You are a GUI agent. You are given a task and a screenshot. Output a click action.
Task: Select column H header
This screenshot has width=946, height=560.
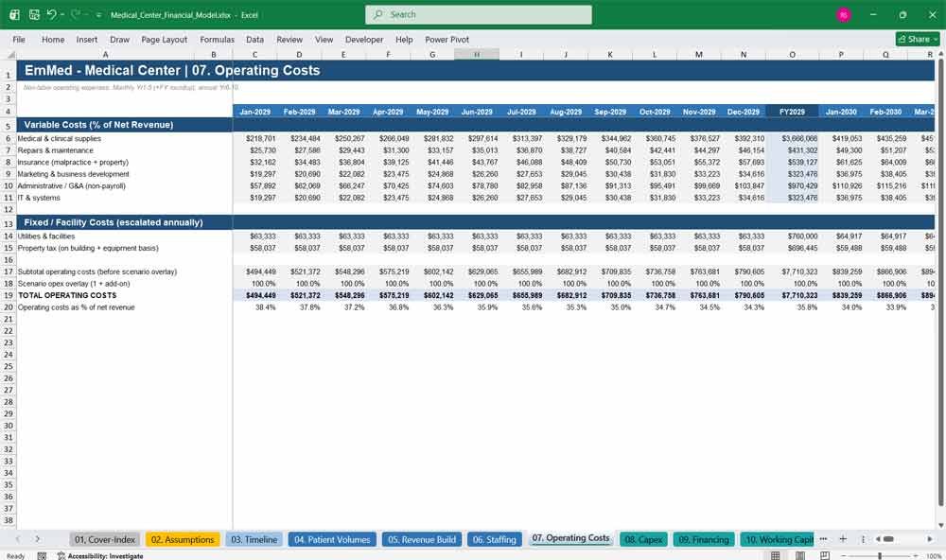point(477,55)
